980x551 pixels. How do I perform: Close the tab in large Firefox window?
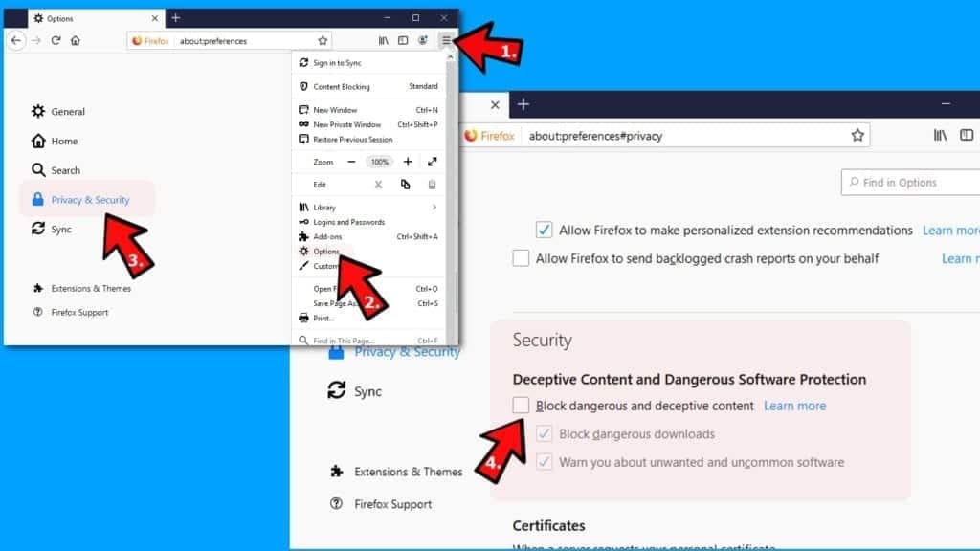pos(495,105)
